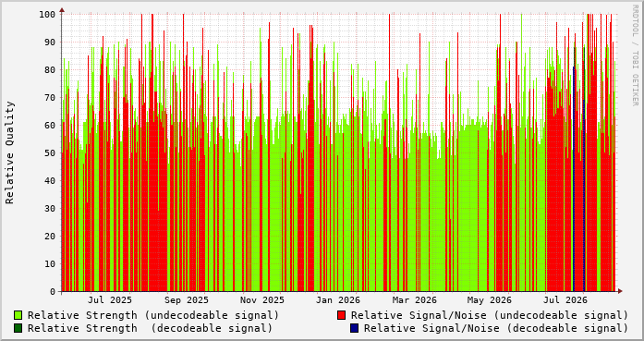Click the Relative Signal/Noise (undecodeable signal) label
Viewport: 644px width, 341px height.
click(490, 315)
